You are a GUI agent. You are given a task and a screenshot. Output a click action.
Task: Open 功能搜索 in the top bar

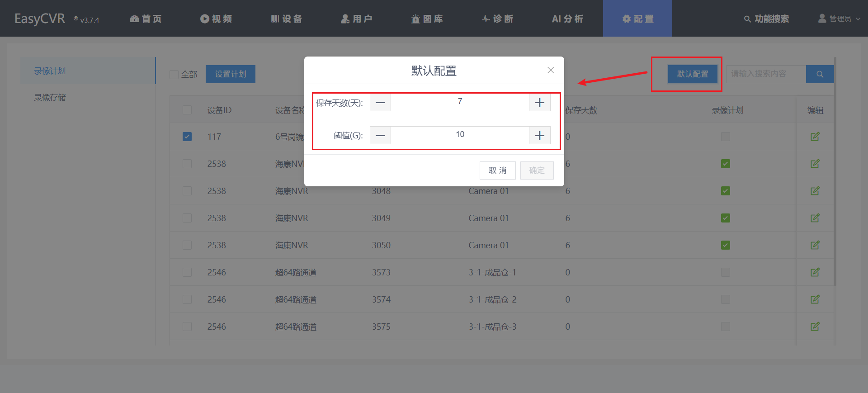click(766, 19)
